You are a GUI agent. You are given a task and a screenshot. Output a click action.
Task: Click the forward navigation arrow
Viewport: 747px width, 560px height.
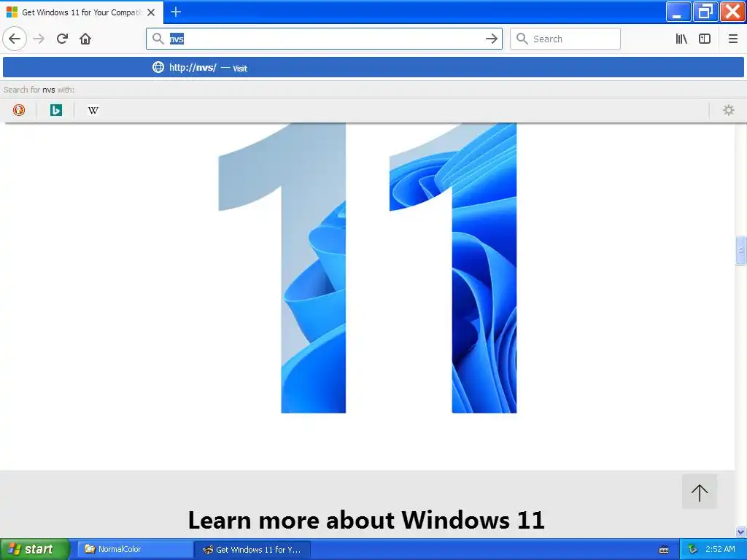pyautogui.click(x=39, y=39)
